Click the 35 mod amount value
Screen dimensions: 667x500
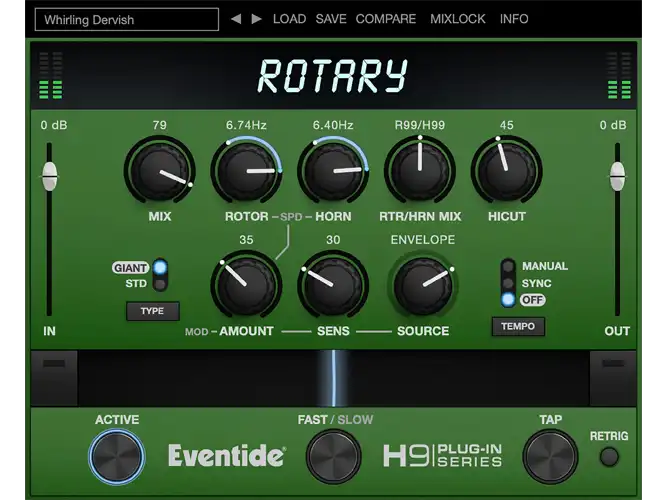point(246,240)
